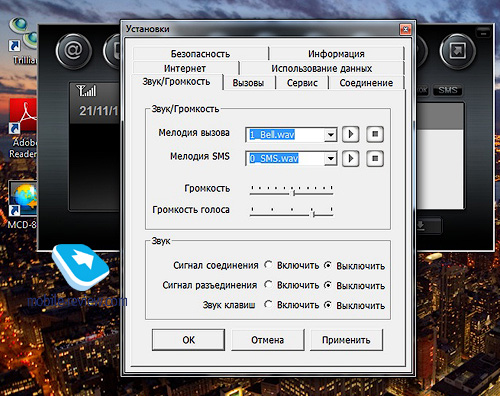Switch to the Безопасность tab
500x396 pixels.
pos(201,54)
